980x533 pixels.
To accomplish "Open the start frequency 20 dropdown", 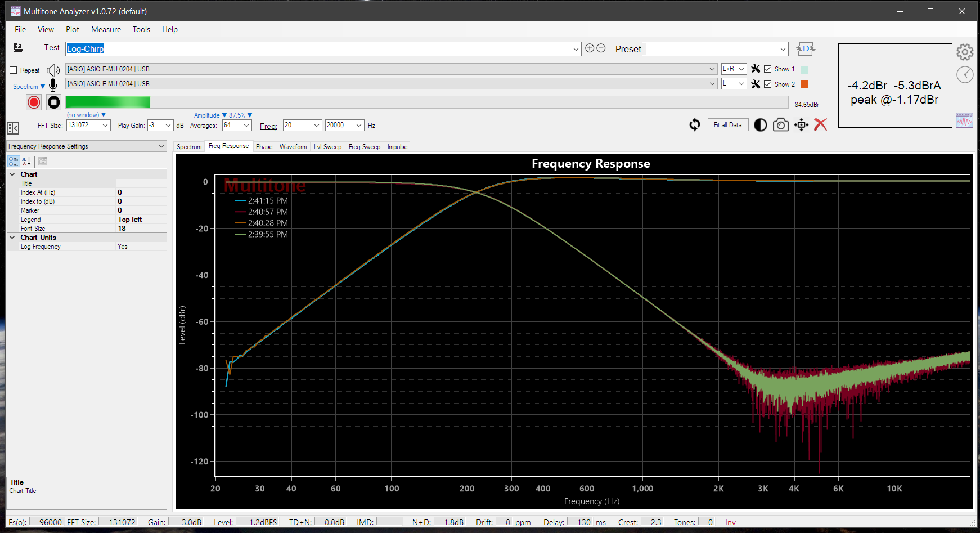I will pos(316,125).
